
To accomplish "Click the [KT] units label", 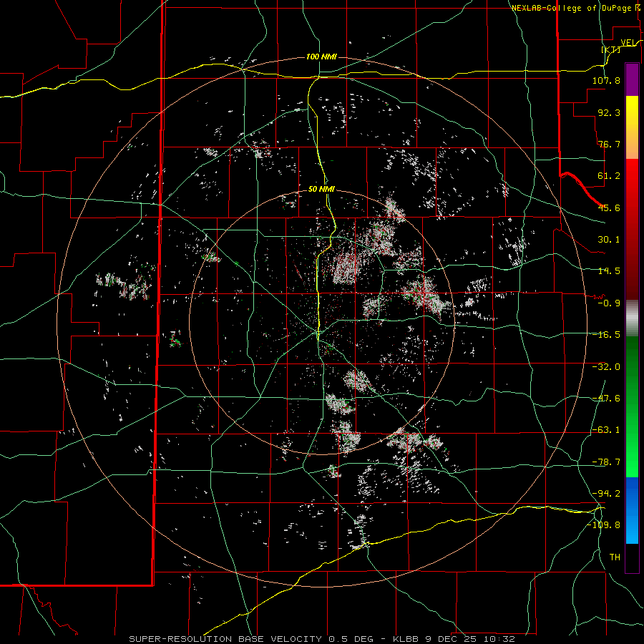I will tap(611, 49).
